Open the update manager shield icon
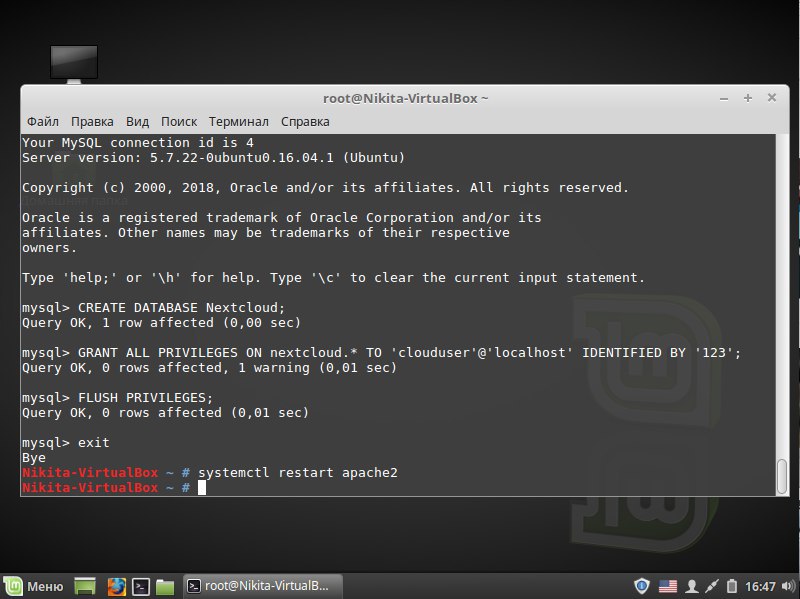 (x=642, y=586)
